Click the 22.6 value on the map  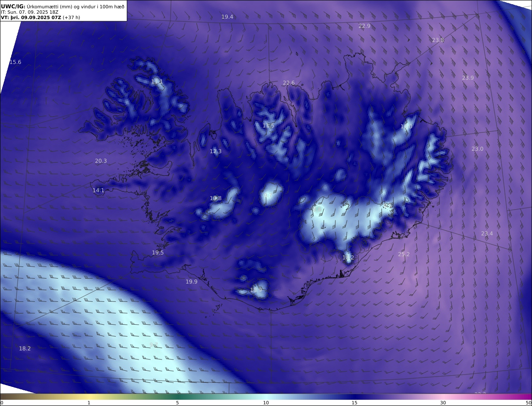(x=289, y=83)
